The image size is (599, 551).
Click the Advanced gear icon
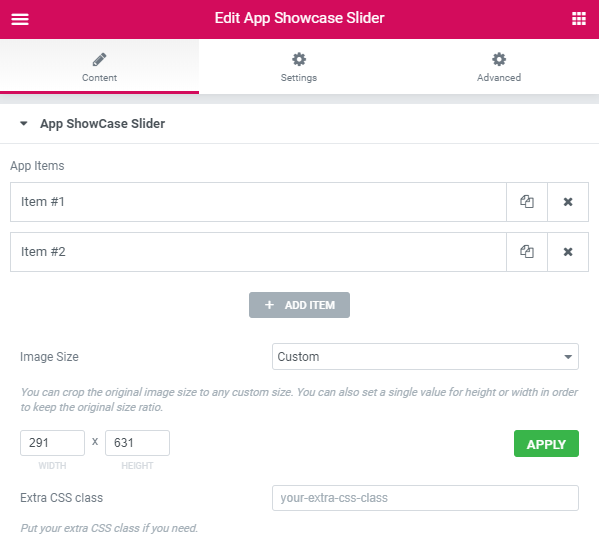(499, 59)
